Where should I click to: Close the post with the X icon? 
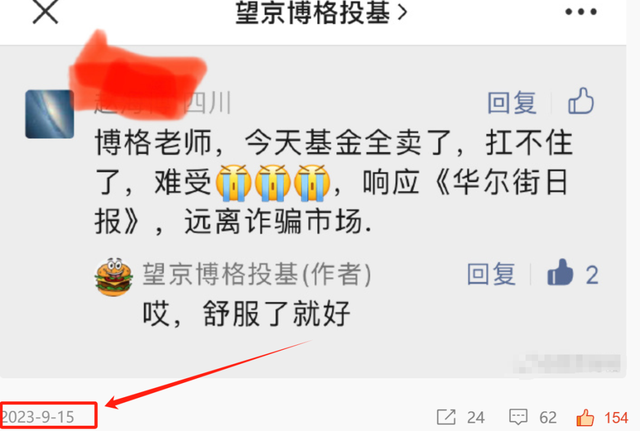(x=45, y=11)
